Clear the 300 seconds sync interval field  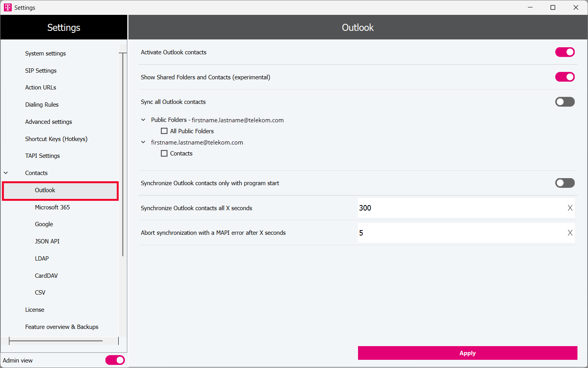[570, 208]
